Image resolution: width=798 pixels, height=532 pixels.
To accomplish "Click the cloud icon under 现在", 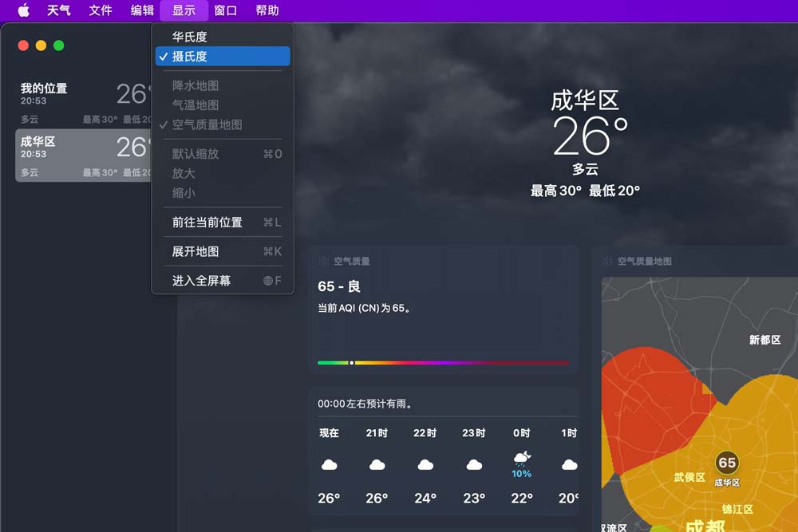I will 329,464.
